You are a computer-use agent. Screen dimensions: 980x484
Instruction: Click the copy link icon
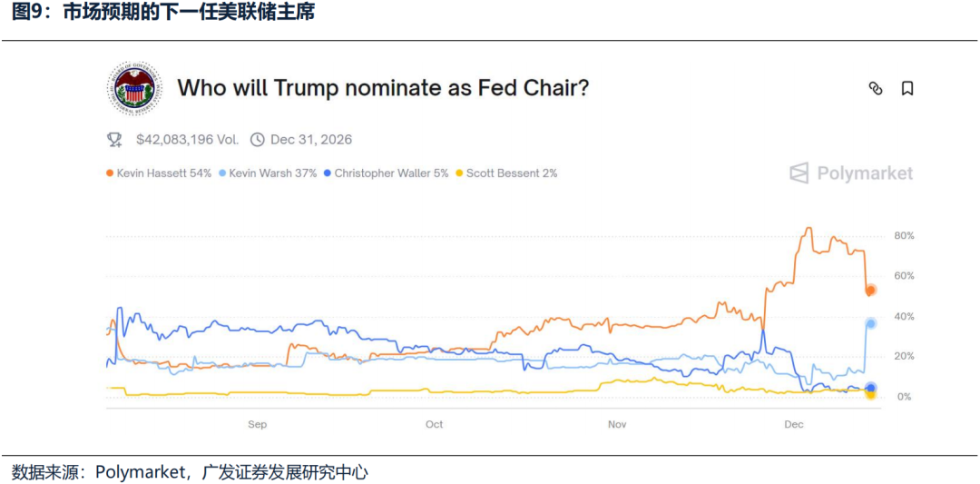coord(876,88)
